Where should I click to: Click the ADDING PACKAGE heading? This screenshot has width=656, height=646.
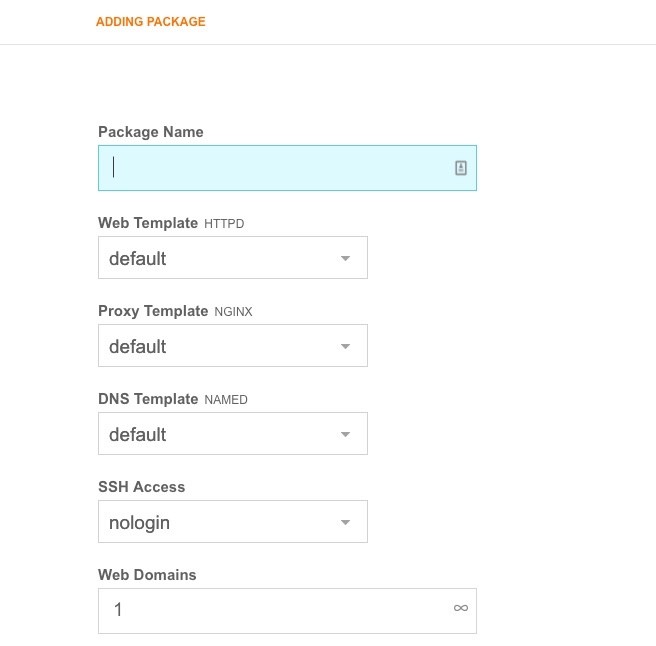(151, 21)
